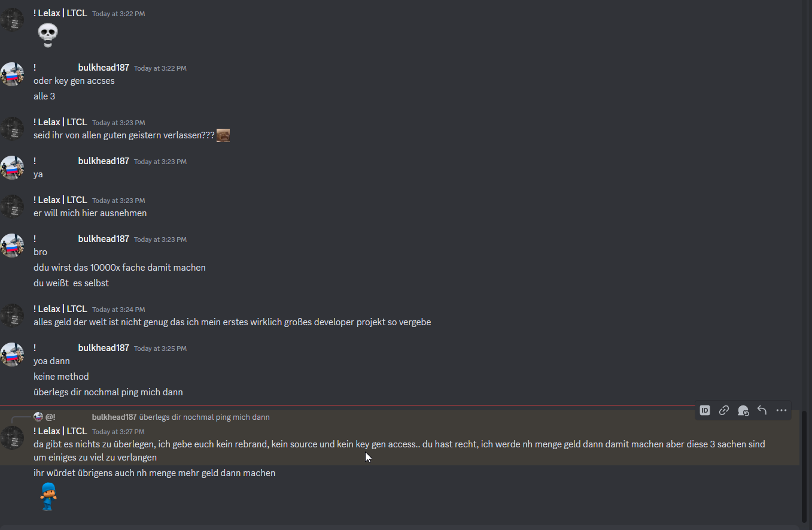The image size is (812, 530).
Task: Open Lelax avatar beside the skull message
Action: tap(11, 20)
